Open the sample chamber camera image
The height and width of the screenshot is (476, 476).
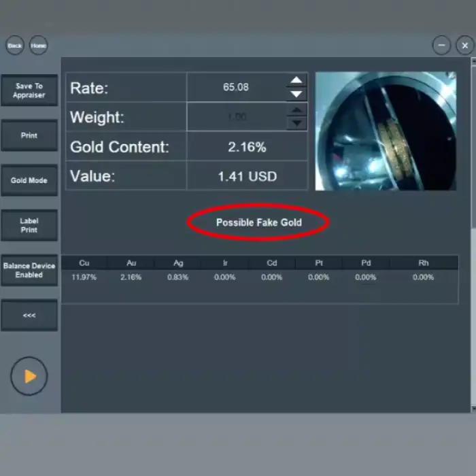pos(386,131)
